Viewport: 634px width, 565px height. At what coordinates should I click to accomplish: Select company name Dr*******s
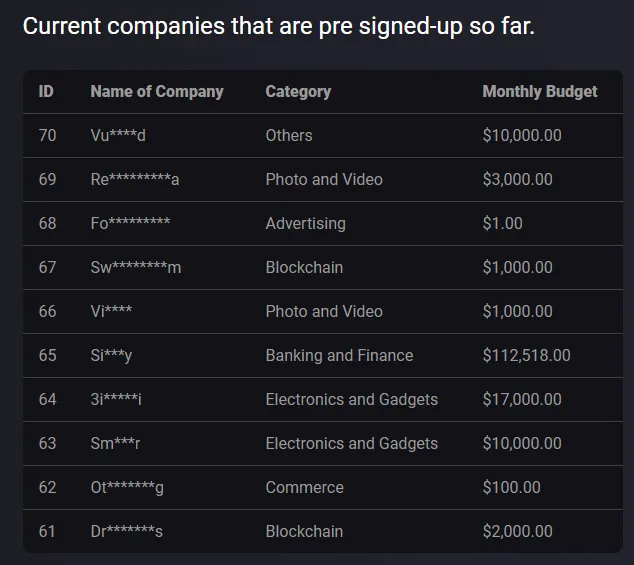[126, 532]
